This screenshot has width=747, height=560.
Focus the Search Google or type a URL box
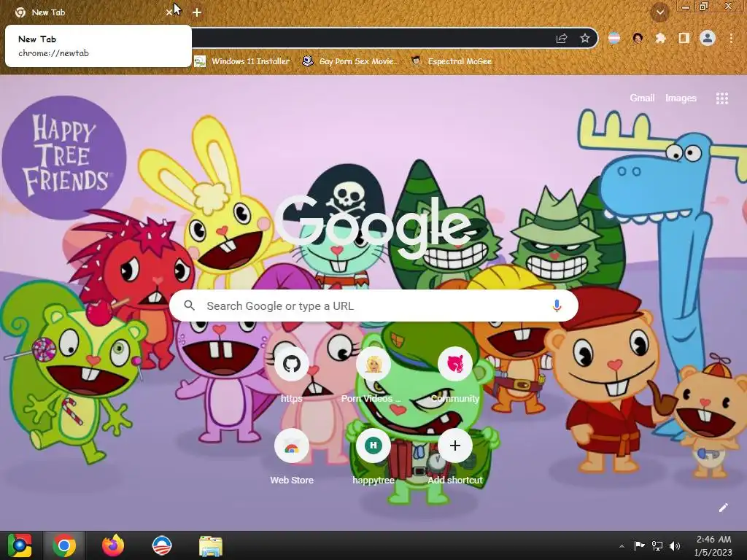373,306
